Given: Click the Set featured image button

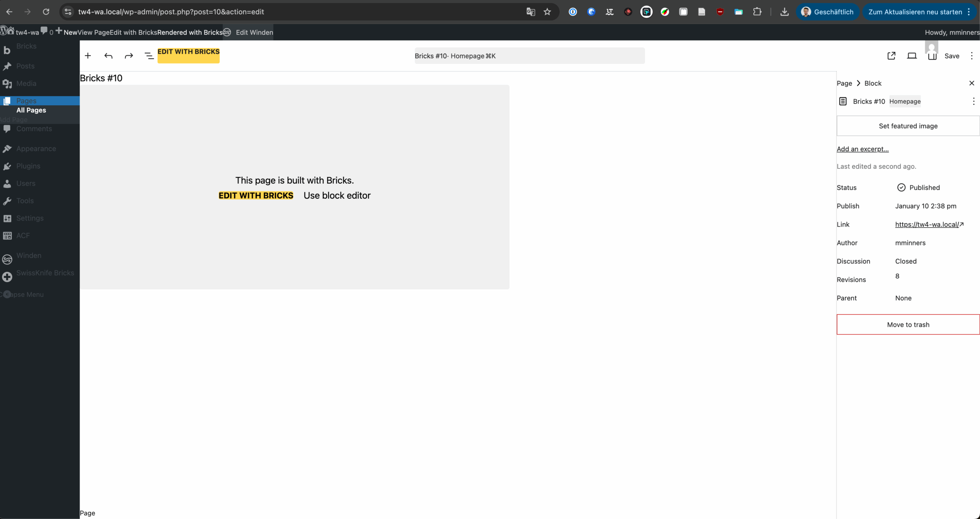Looking at the screenshot, I should pyautogui.click(x=908, y=126).
